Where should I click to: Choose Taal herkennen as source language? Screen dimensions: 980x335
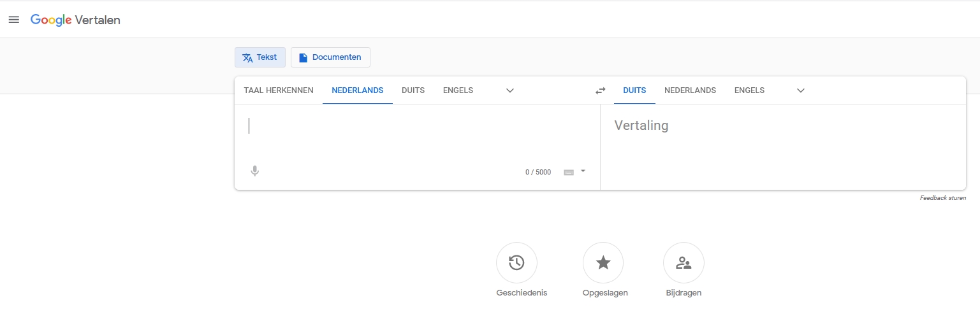[x=279, y=90]
